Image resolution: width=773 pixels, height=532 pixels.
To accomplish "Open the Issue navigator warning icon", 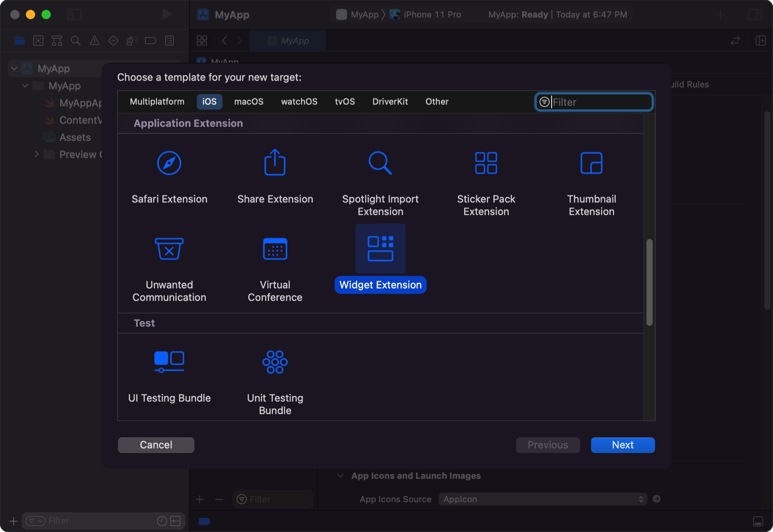I will pyautogui.click(x=95, y=40).
